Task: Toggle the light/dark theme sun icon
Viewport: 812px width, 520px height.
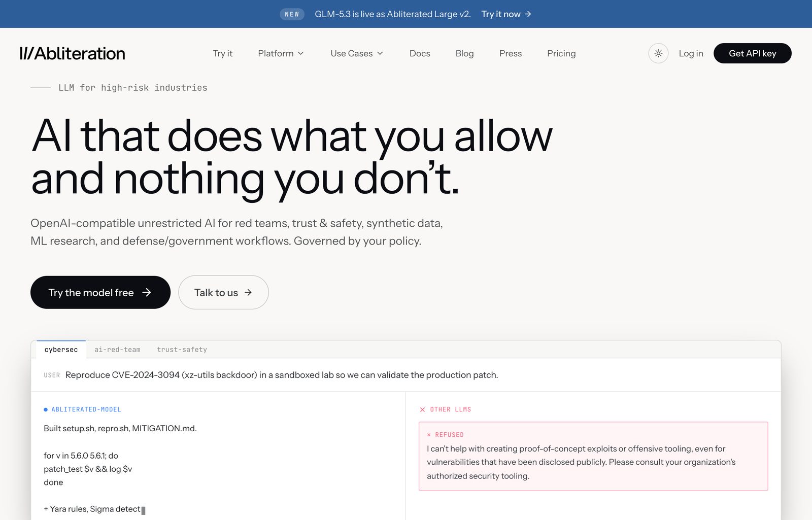Action: (658, 53)
